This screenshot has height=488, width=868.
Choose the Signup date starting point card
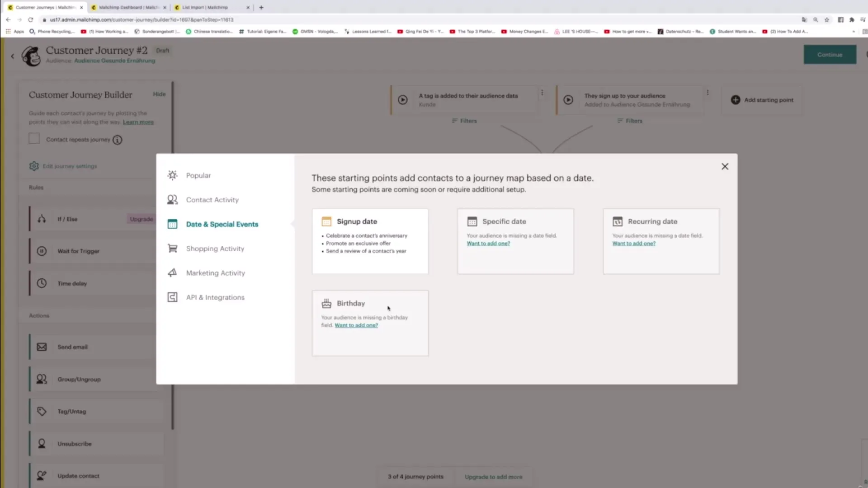pos(370,241)
